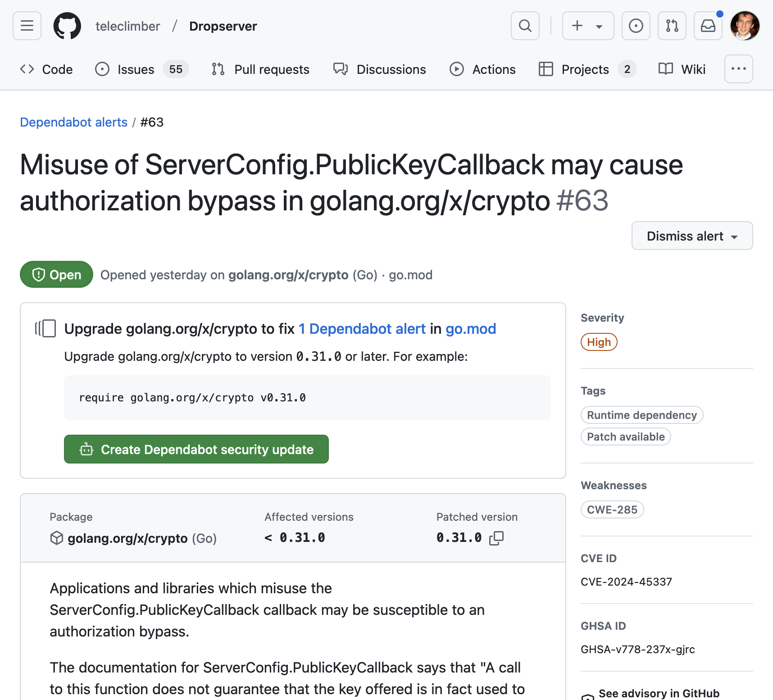Open the go.mod link in upgrade box
This screenshot has height=700, width=773.
pyautogui.click(x=471, y=329)
